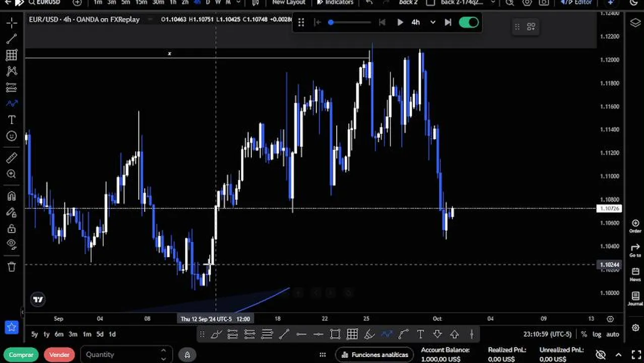The height and width of the screenshot is (363, 644).
Task: Toggle stay in drawing mode
Action: [x=12, y=212]
